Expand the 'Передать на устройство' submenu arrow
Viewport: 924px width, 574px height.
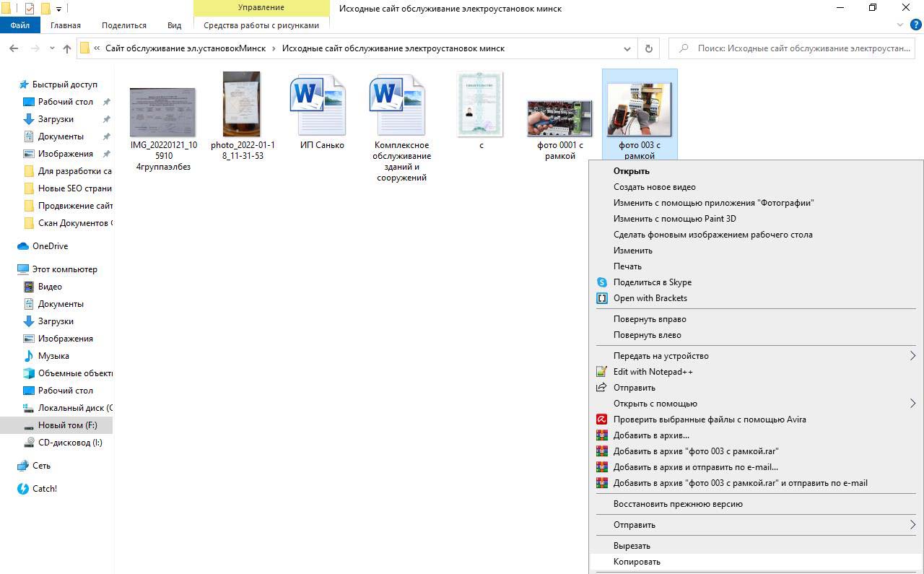tap(912, 356)
